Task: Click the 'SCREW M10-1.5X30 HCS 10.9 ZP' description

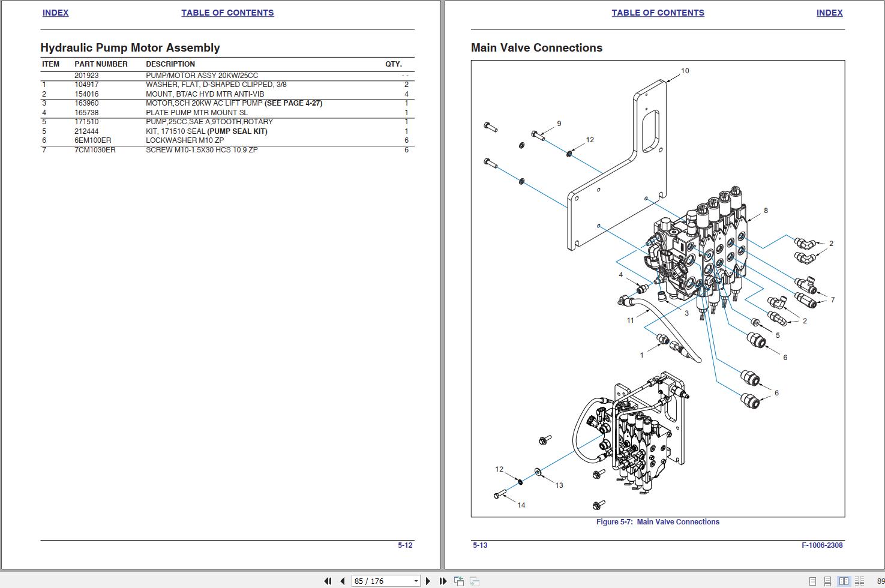Action: click(202, 150)
